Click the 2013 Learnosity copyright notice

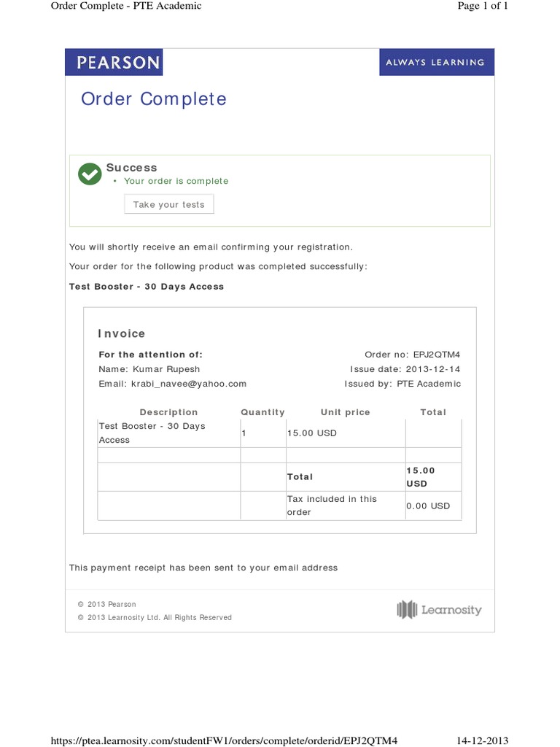tap(155, 618)
